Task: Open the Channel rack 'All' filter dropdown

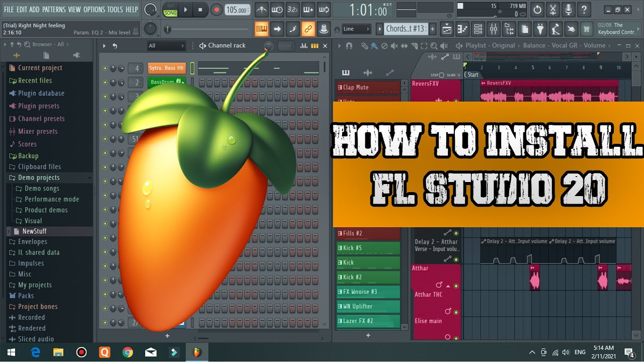Action: (167, 46)
